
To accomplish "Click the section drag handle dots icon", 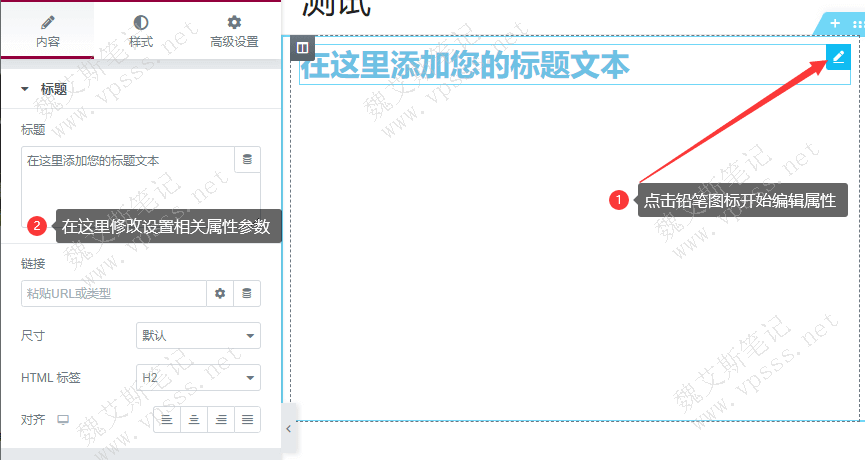I will pos(858,24).
